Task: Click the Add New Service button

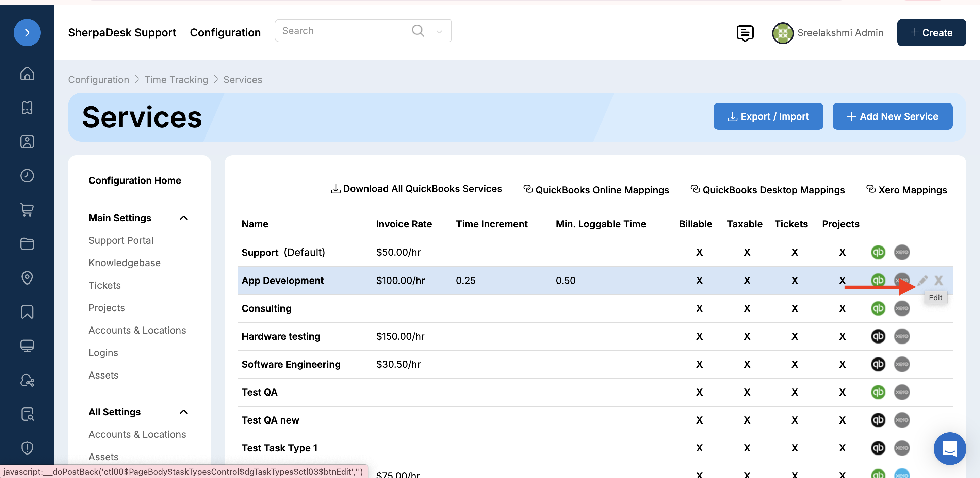Action: point(892,116)
